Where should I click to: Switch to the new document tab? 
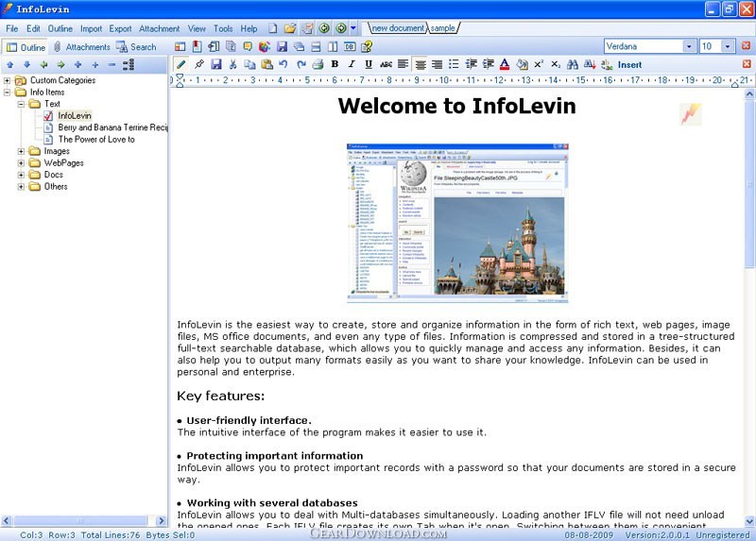pos(398,28)
